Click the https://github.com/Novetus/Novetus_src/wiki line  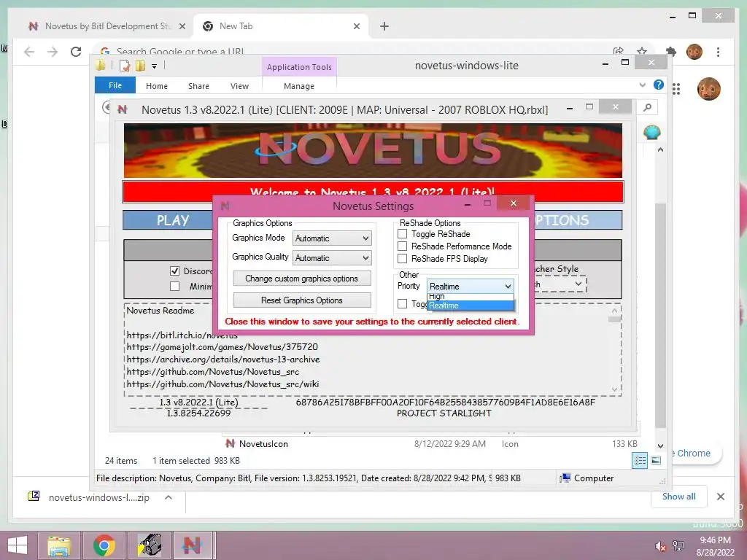coord(222,384)
